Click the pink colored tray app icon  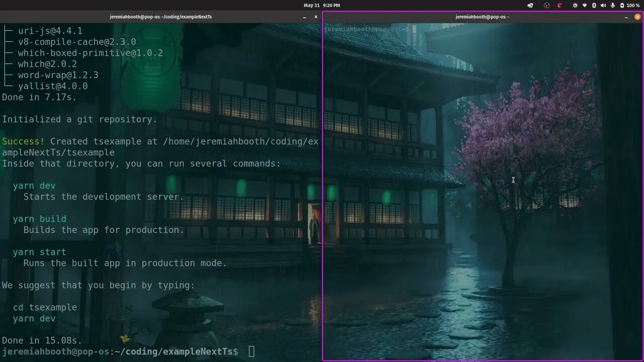(x=560, y=5)
